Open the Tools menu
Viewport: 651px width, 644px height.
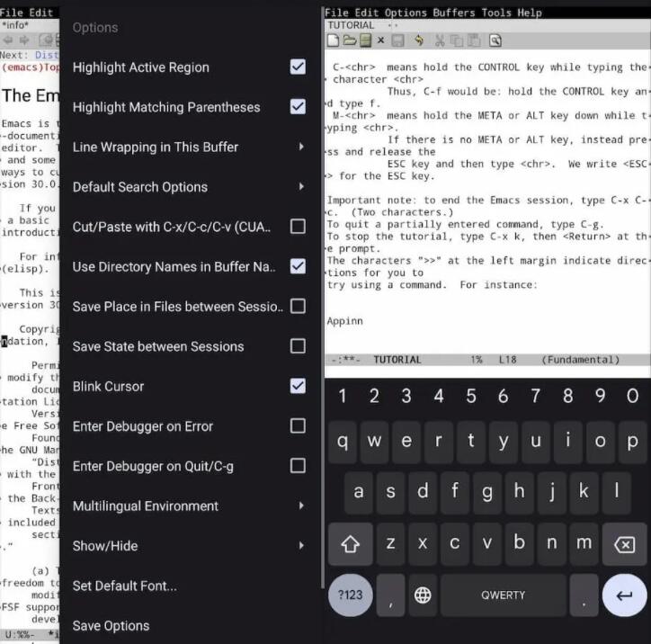(496, 13)
